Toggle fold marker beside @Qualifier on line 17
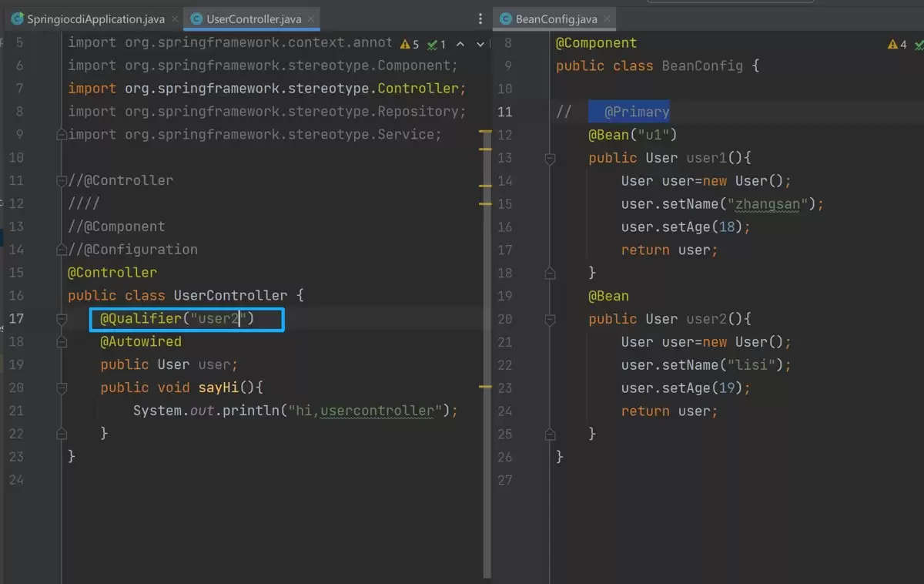This screenshot has height=584, width=924. pos(61,318)
